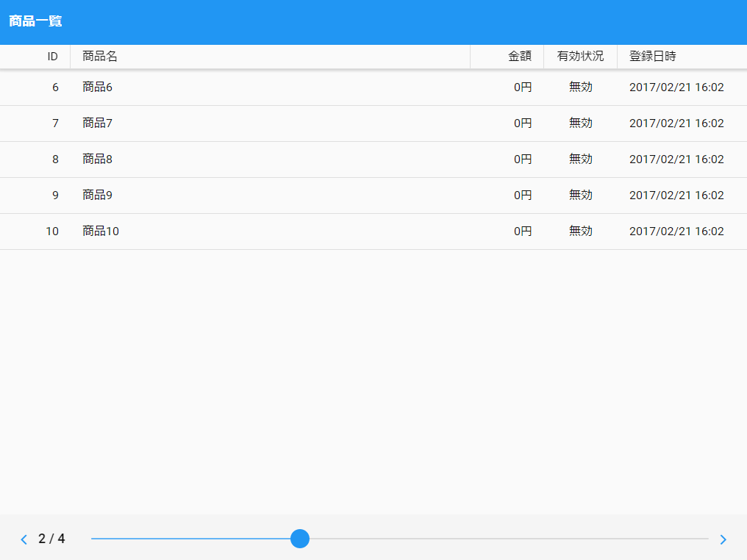Click ID cell 8
The image size is (747, 560).
(x=55, y=159)
